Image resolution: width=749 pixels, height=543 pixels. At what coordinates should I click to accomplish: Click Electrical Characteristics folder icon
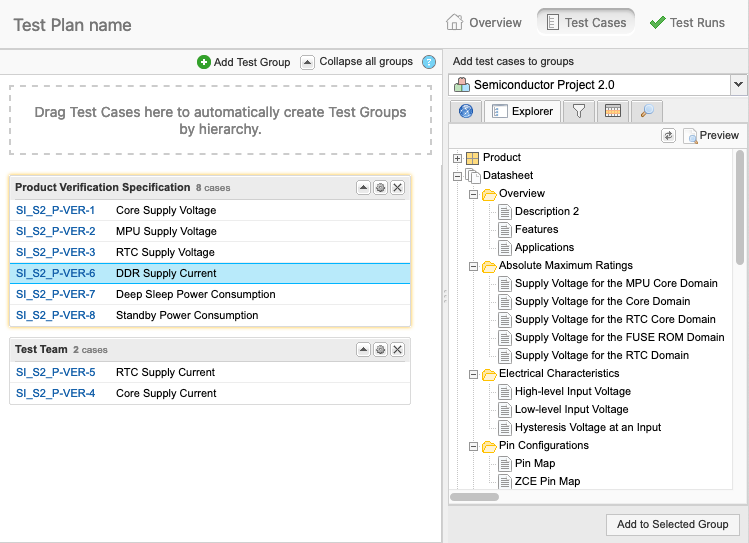click(x=489, y=374)
